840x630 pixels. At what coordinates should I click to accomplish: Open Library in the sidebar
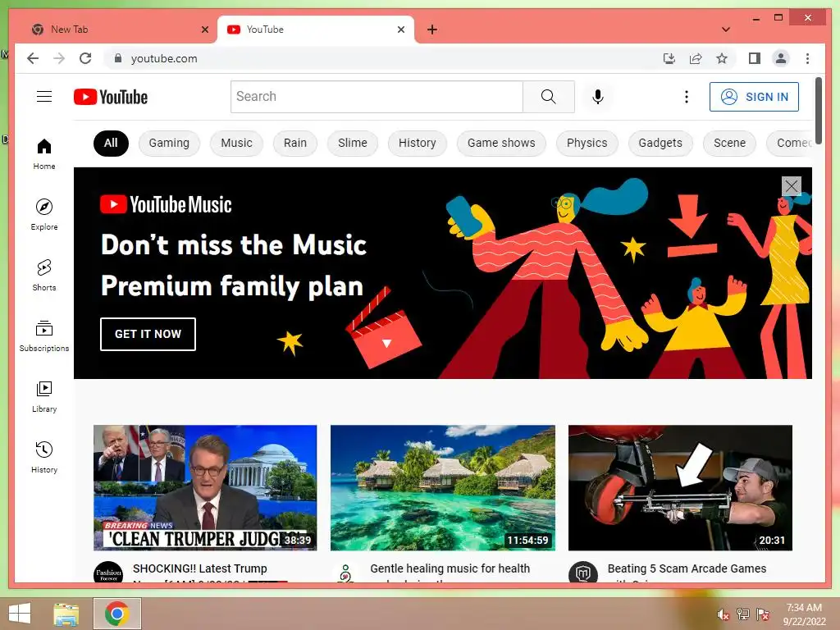[x=44, y=396]
